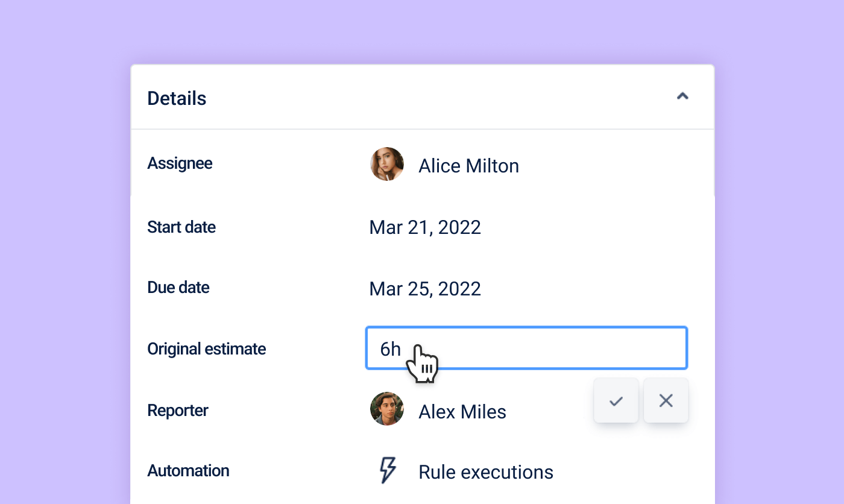Open the Rule executions link
Screen dimensions: 844x504
(x=486, y=472)
